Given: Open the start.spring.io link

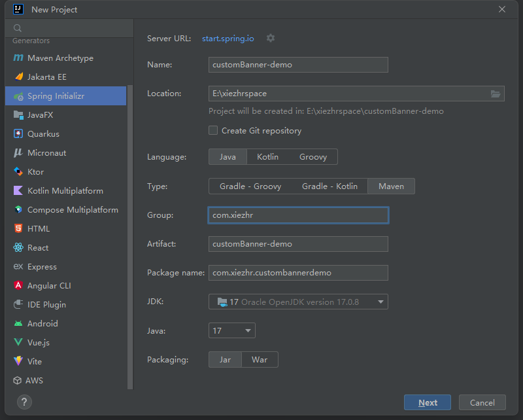Looking at the screenshot, I should pyautogui.click(x=228, y=39).
